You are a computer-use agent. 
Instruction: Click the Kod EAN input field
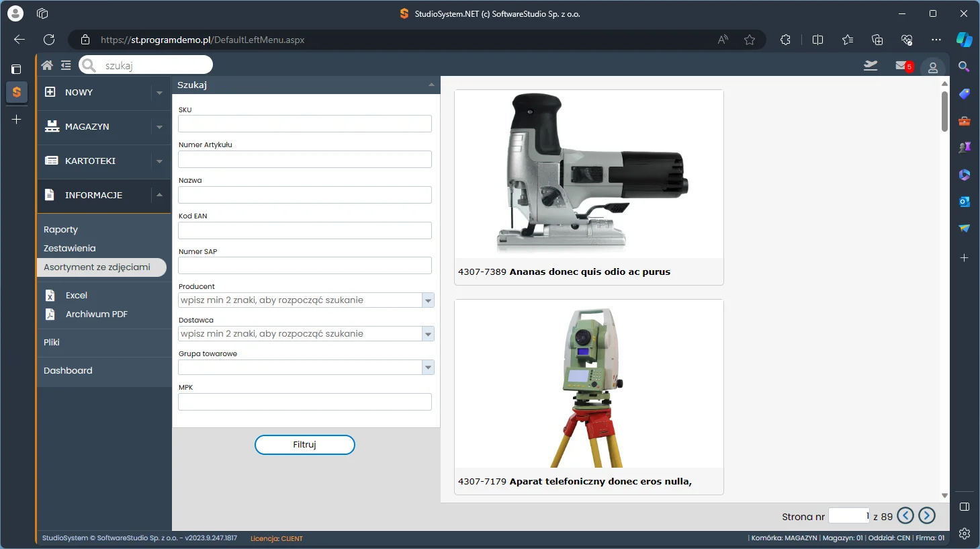click(x=305, y=230)
